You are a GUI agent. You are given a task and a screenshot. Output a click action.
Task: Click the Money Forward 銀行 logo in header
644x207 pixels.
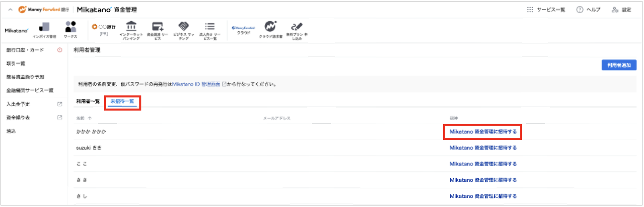[43, 10]
